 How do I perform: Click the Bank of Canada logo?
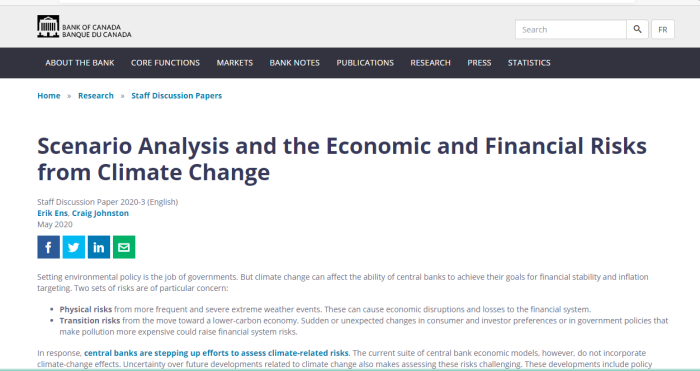click(84, 27)
